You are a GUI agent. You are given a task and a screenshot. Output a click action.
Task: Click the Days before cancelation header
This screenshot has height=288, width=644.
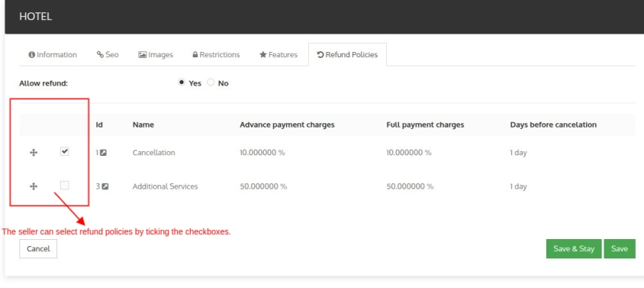point(553,125)
